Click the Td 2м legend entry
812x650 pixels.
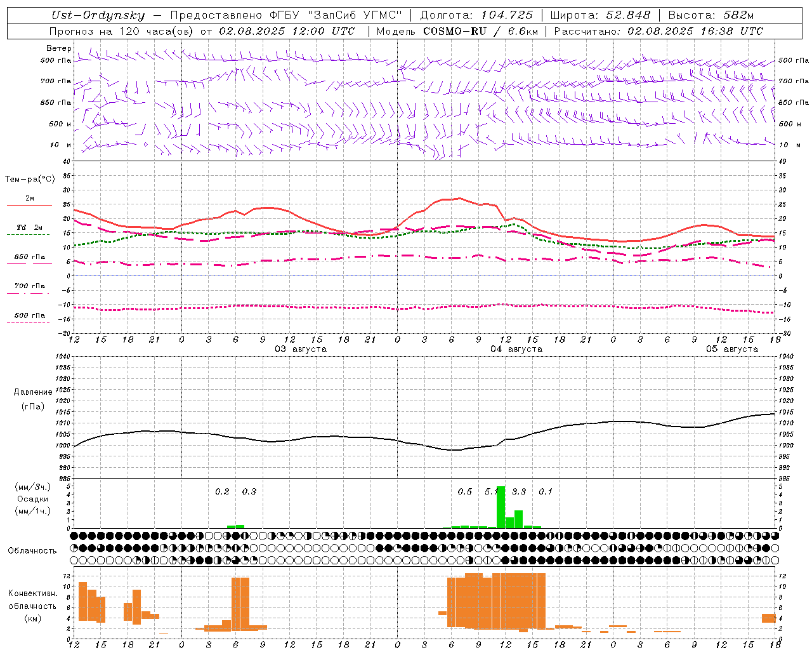(30, 227)
